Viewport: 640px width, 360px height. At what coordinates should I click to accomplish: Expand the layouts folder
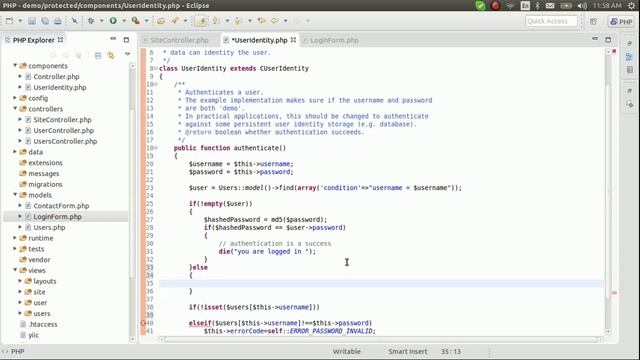20,281
